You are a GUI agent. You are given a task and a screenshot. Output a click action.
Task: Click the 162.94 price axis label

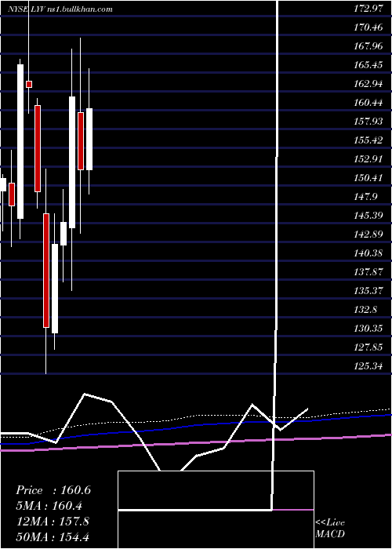click(x=368, y=84)
